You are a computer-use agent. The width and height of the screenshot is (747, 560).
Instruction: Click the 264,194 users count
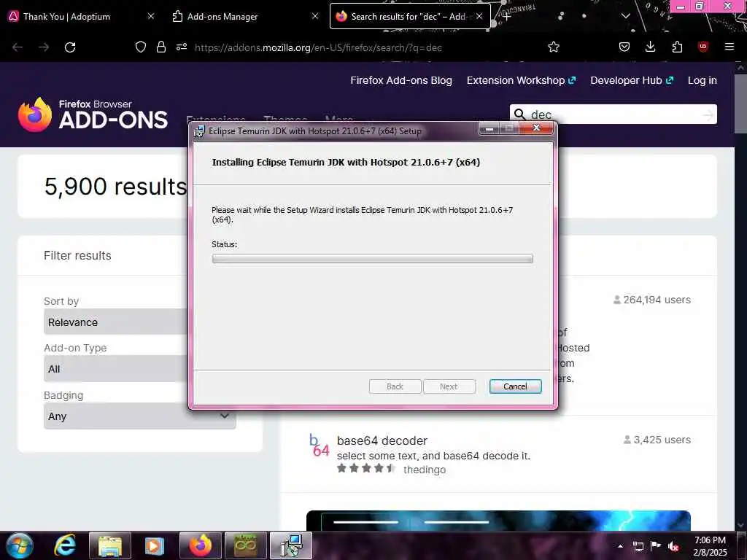pos(651,300)
